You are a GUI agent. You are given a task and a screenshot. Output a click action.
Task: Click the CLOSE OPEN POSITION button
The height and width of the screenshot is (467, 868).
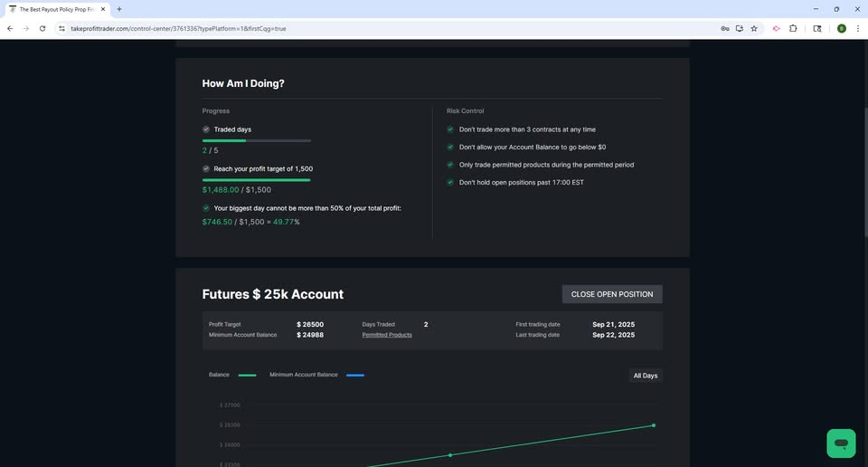coord(612,294)
